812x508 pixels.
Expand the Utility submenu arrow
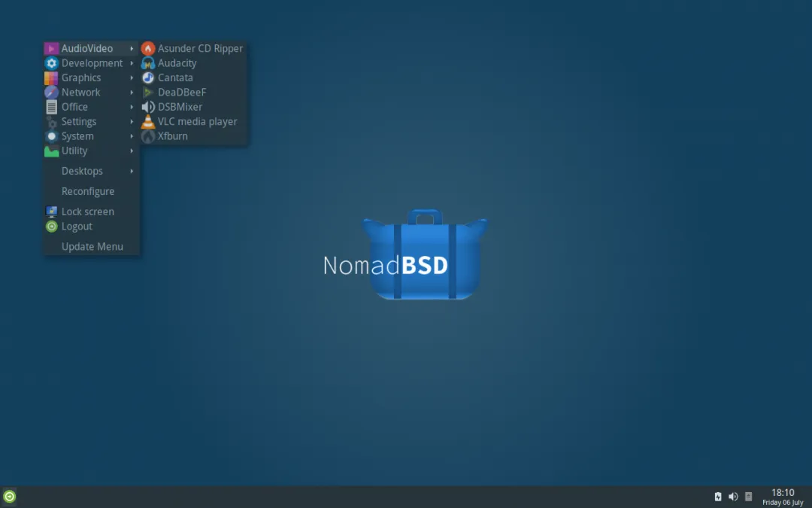tap(132, 151)
